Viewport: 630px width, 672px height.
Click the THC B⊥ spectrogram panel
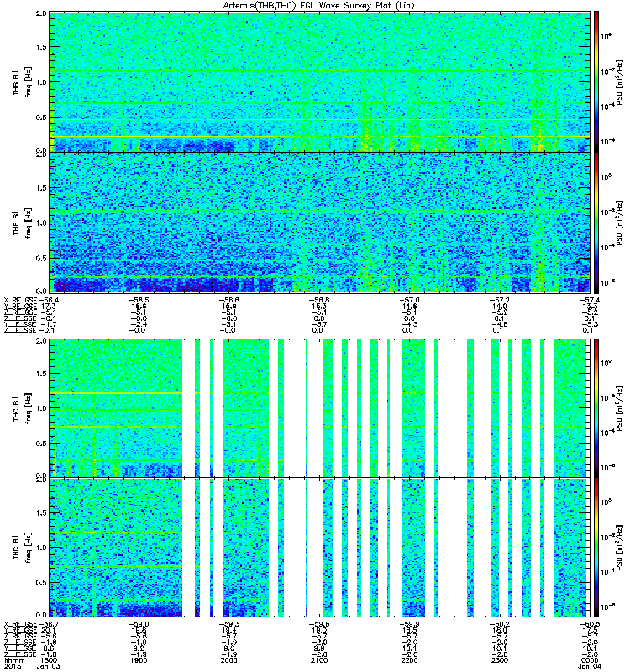pos(320,408)
